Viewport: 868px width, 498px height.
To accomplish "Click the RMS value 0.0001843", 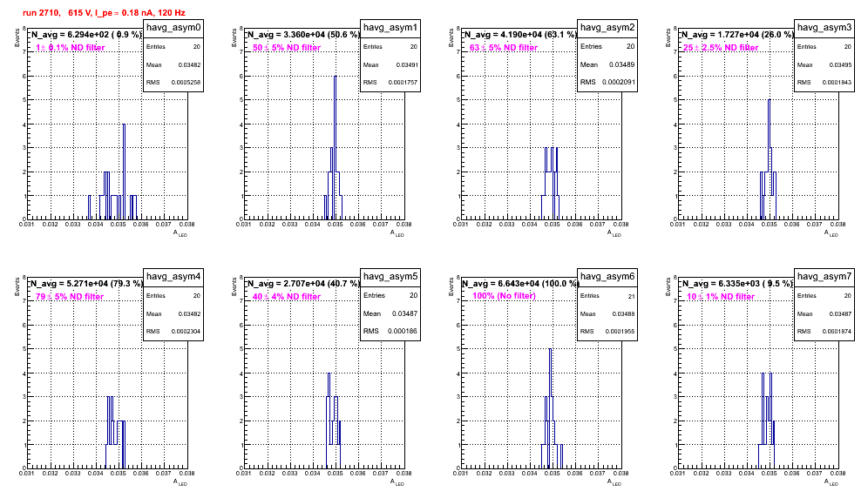I will point(837,83).
